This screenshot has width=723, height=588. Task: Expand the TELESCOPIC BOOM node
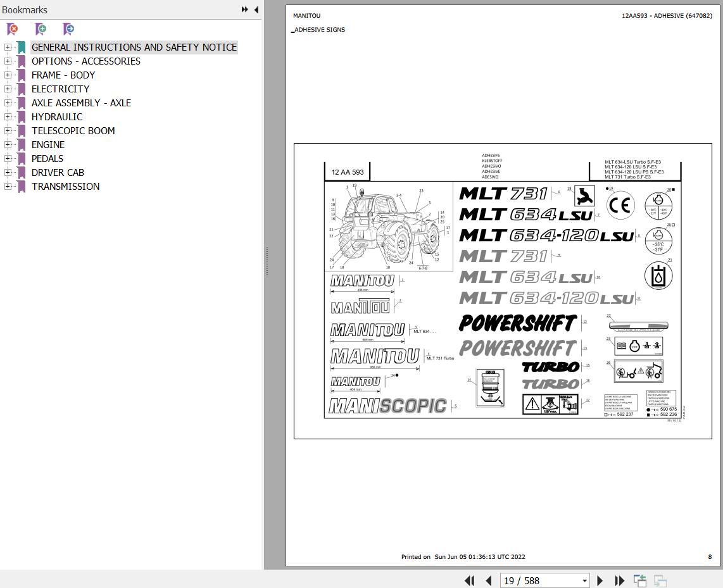pyautogui.click(x=8, y=130)
